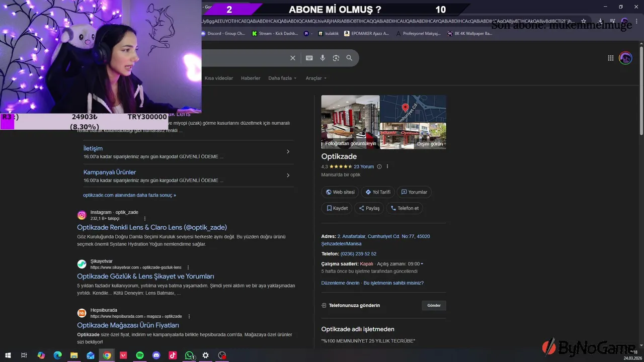This screenshot has height=362, width=644.
Task: Open Google Lens image search icon
Action: [336, 58]
